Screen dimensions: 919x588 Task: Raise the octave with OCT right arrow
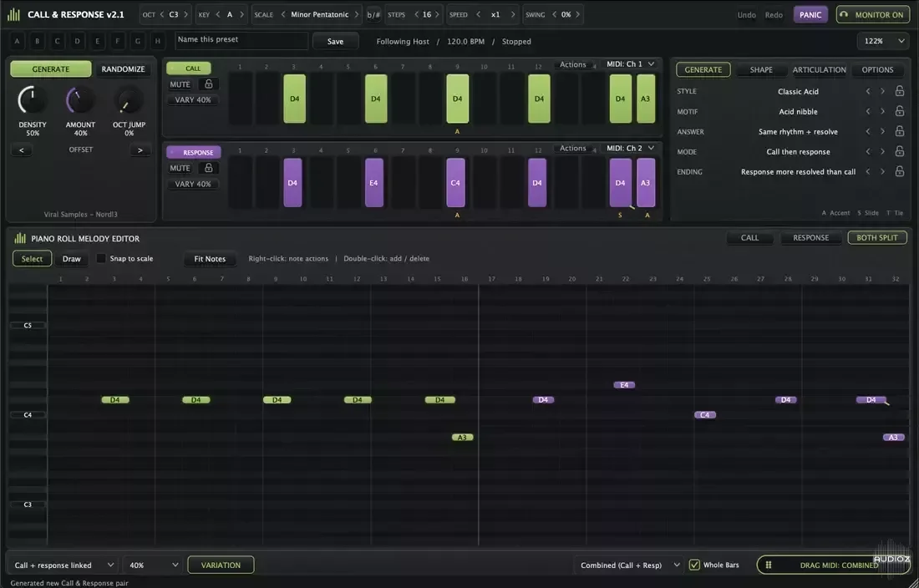click(x=186, y=15)
